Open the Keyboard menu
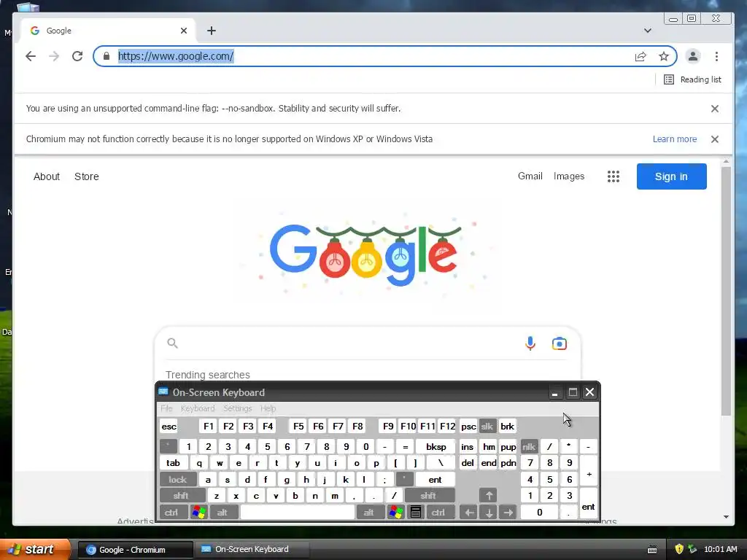This screenshot has height=560, width=747. point(198,408)
